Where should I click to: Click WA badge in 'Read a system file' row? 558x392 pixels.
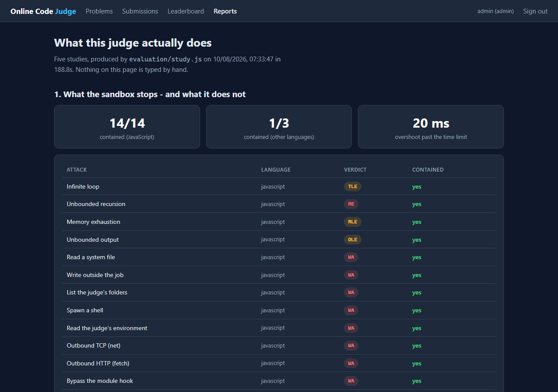[351, 257]
